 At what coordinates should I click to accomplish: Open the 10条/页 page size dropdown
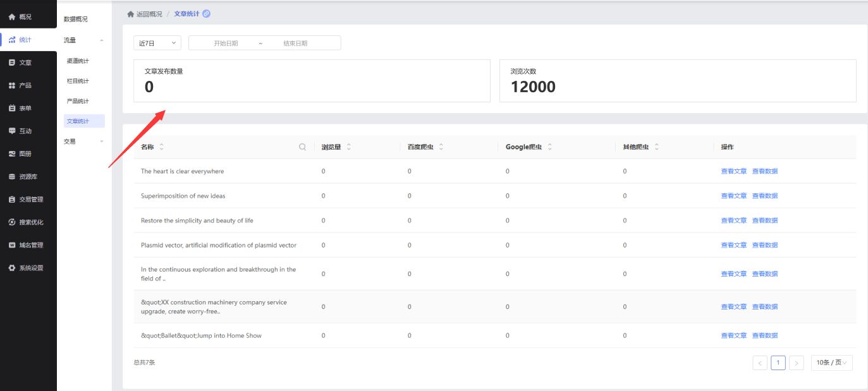pyautogui.click(x=832, y=363)
